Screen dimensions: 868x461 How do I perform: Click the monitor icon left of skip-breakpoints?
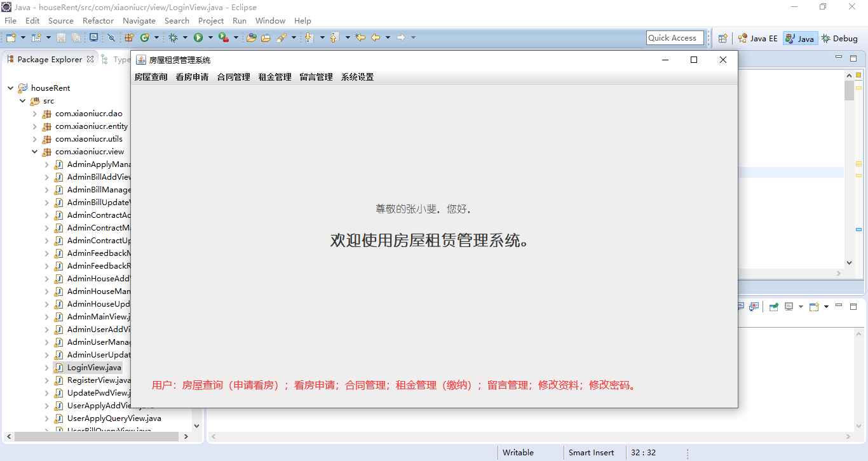pyautogui.click(x=93, y=37)
